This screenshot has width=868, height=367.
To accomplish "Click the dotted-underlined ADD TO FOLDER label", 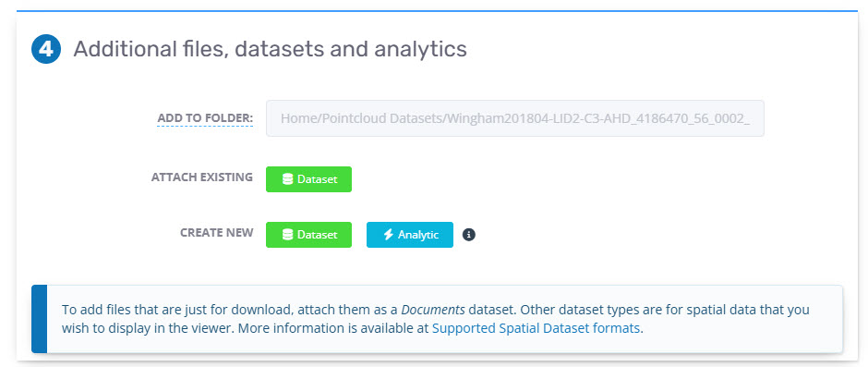I will tap(205, 118).
